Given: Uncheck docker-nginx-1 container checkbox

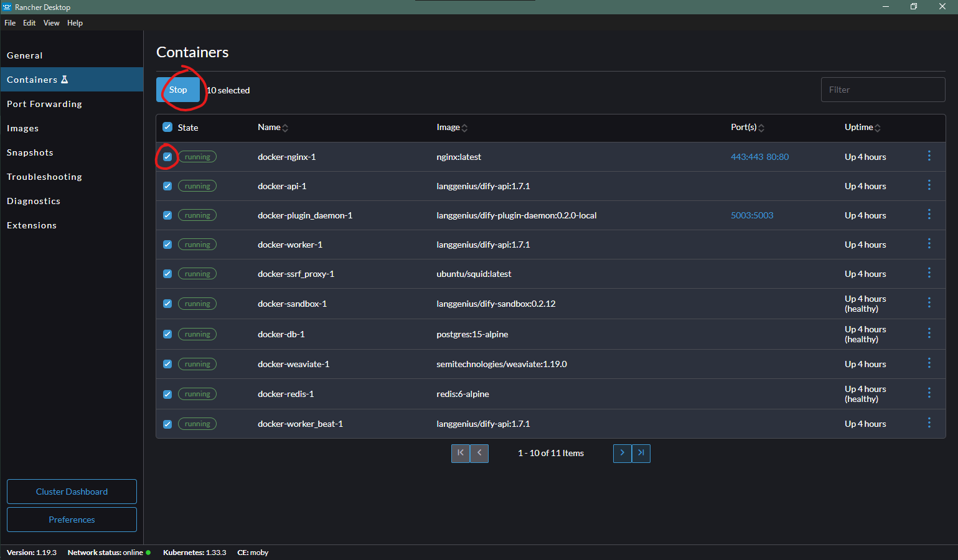Looking at the screenshot, I should 167,157.
